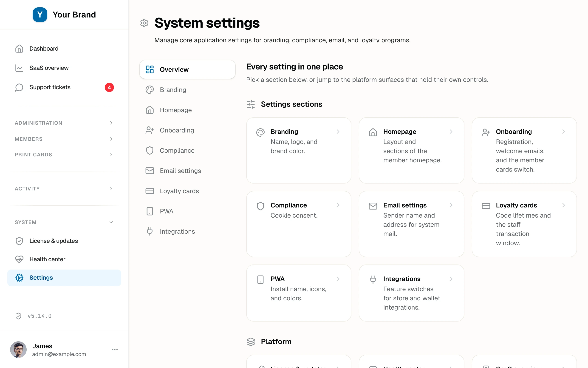This screenshot has width=588, height=368.
Task: Click the Support tickets chat bubble icon
Action: 19,87
